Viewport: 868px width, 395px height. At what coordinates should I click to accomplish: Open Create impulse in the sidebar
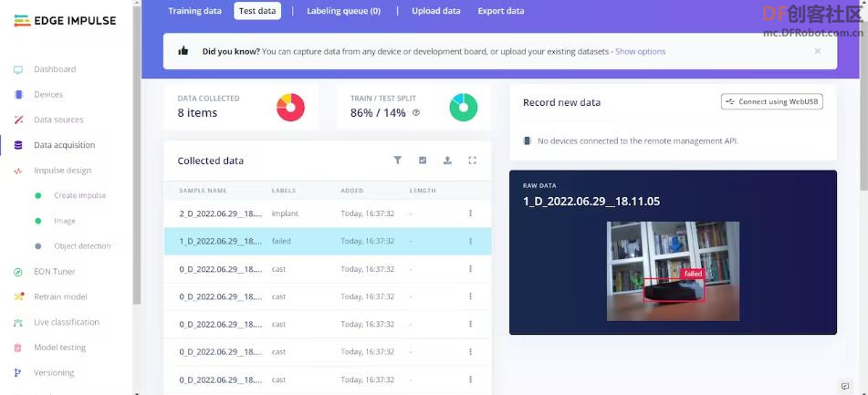point(79,196)
